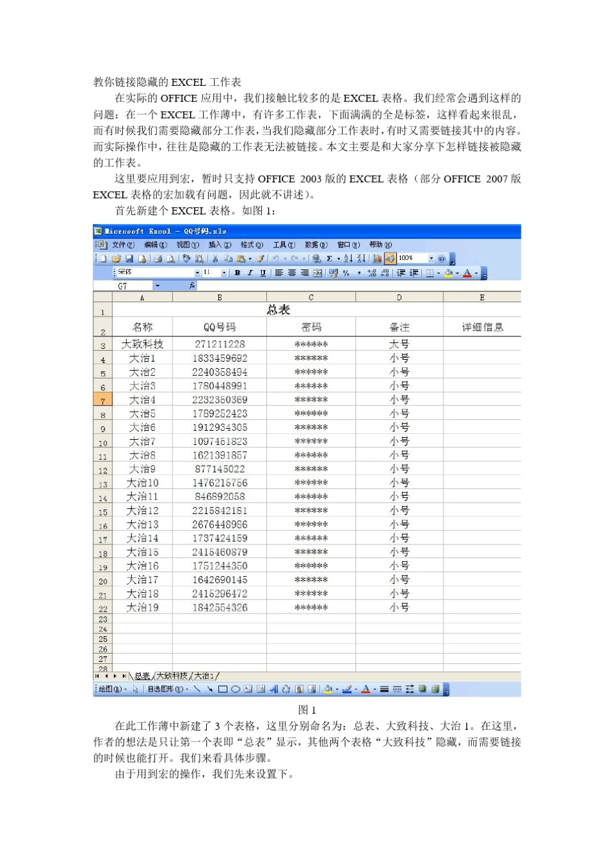
Task: Select column B header
Action: 220,297
